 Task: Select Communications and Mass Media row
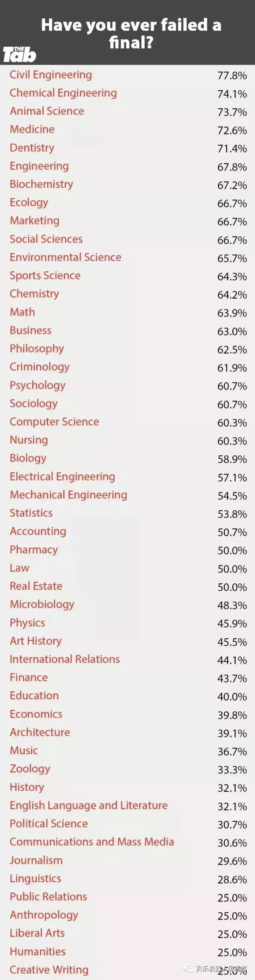pos(127,842)
